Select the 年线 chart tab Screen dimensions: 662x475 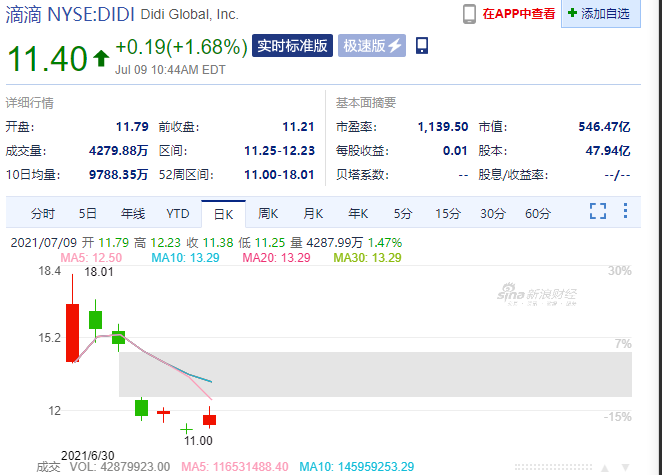[133, 214]
